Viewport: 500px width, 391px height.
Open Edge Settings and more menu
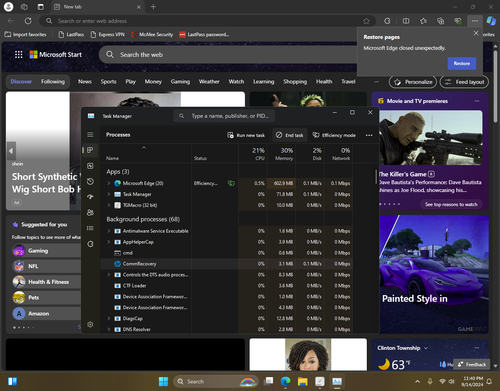475,21
